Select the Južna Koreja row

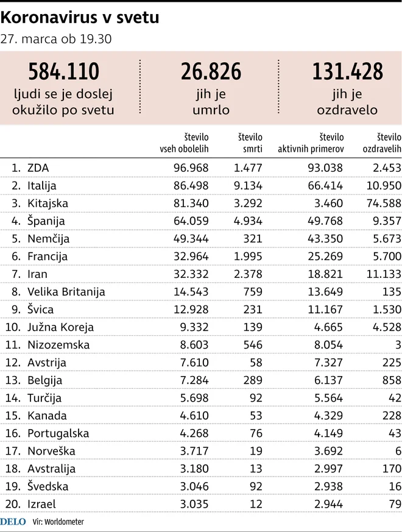[x=201, y=327]
